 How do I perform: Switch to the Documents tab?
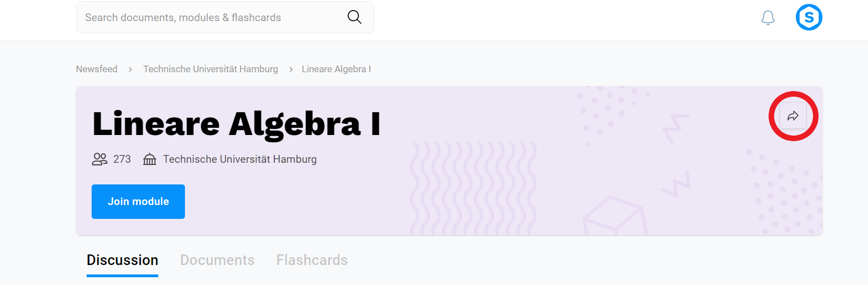click(217, 260)
